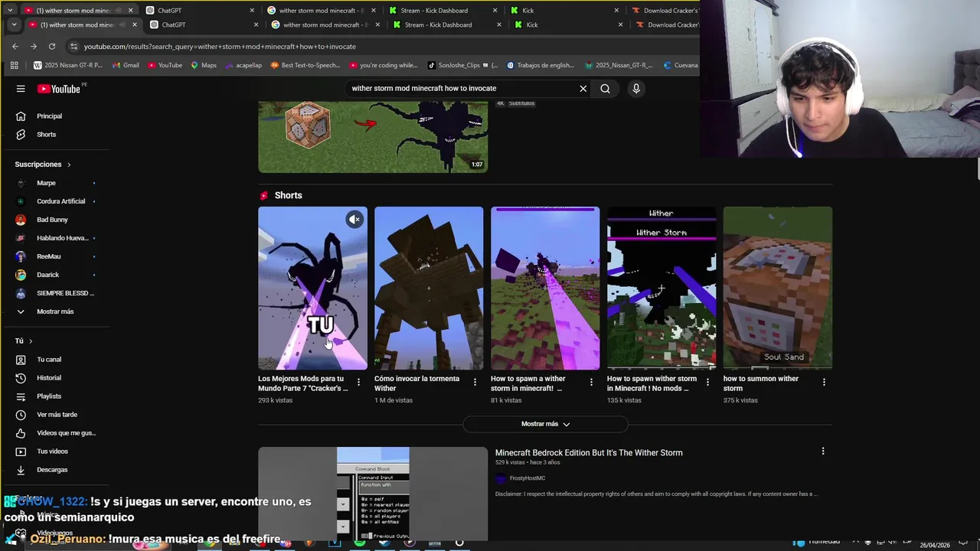
Task: Start voice search with the microphone
Action: [x=635, y=88]
